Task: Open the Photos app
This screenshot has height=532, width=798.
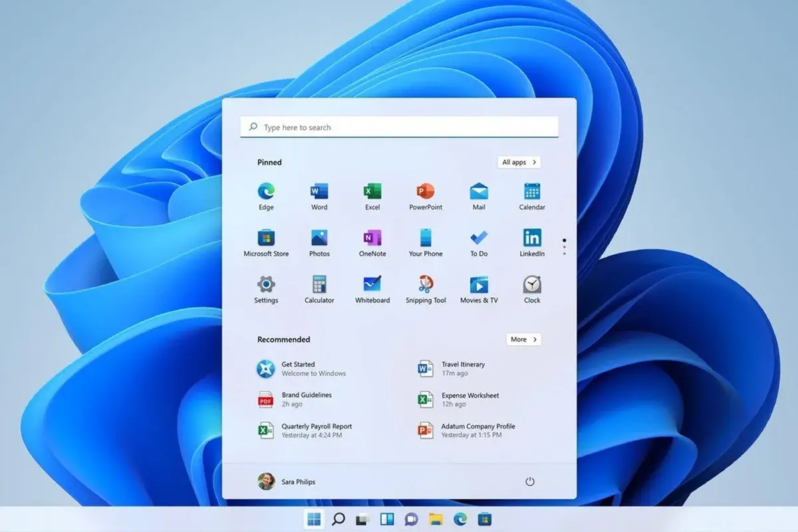Action: tap(319, 243)
